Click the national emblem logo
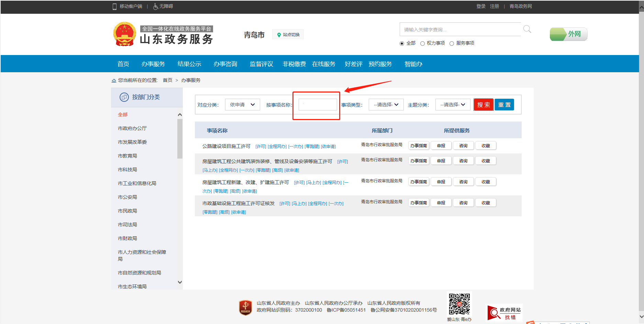The image size is (644, 324). coord(125,34)
